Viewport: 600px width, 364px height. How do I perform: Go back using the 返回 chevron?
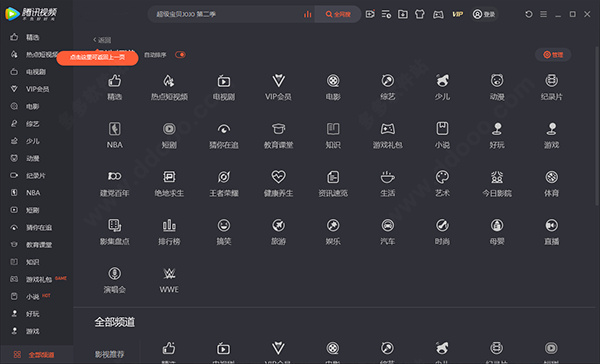tap(102, 40)
